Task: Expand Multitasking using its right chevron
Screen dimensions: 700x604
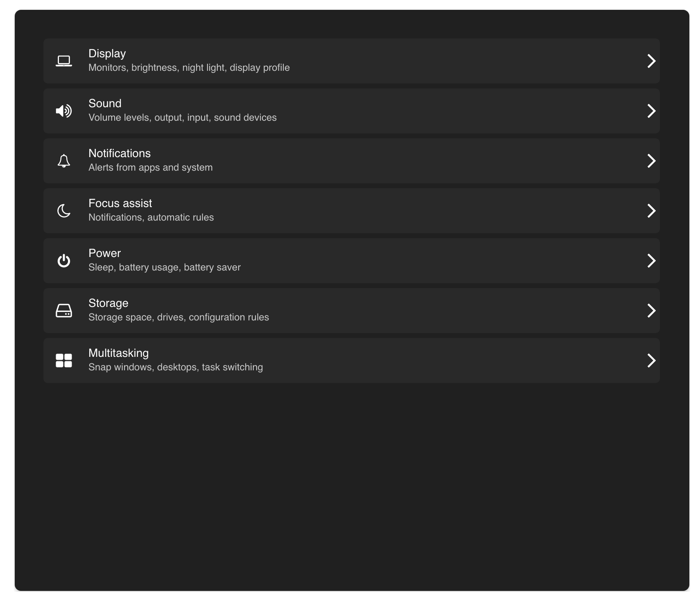Action: click(x=651, y=361)
